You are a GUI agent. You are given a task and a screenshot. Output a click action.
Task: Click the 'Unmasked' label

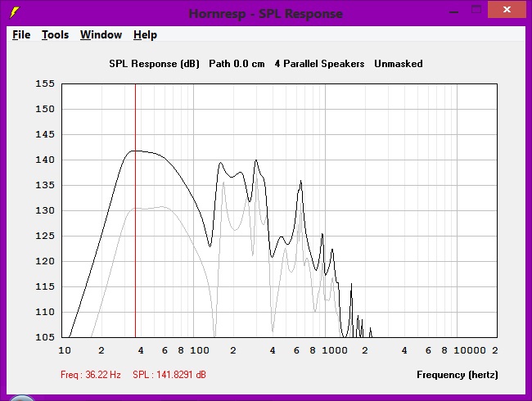399,64
